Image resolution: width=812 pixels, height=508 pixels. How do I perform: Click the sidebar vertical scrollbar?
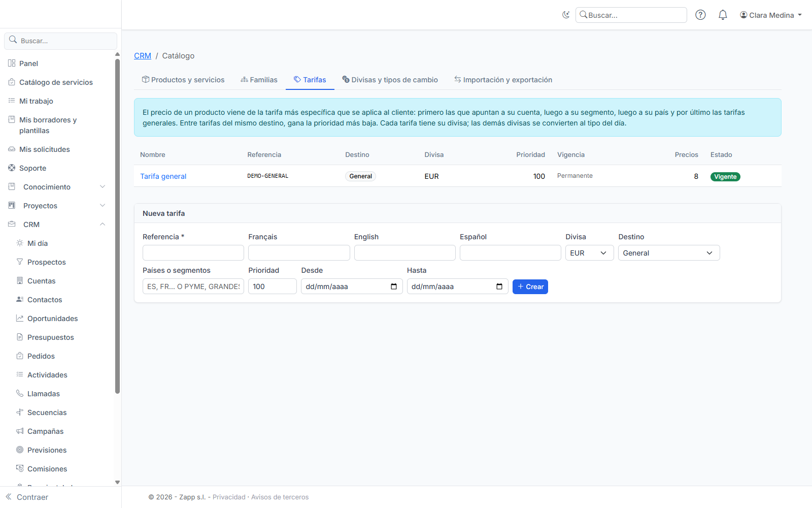tap(117, 226)
